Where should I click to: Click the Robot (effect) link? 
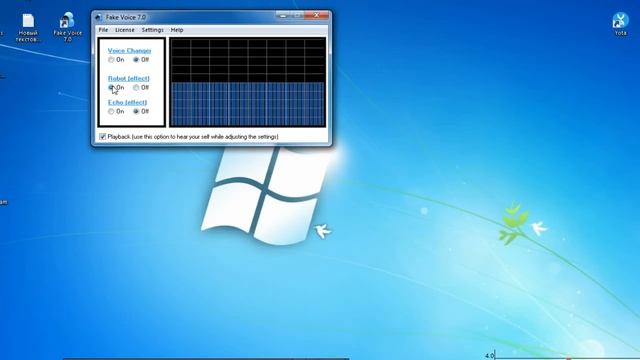point(129,78)
